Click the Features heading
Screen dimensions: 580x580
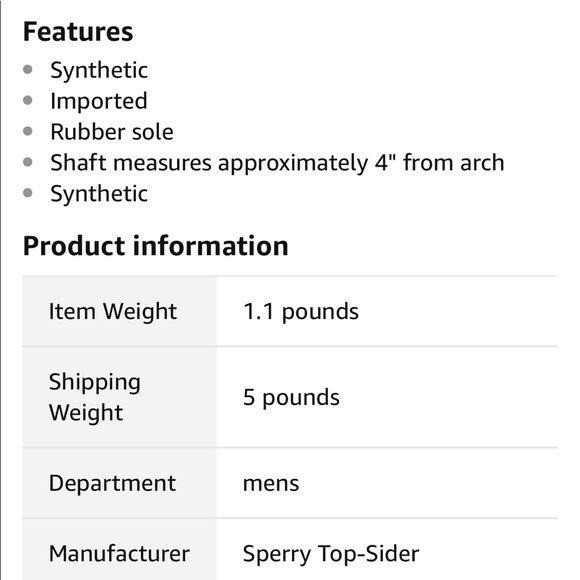click(x=78, y=32)
